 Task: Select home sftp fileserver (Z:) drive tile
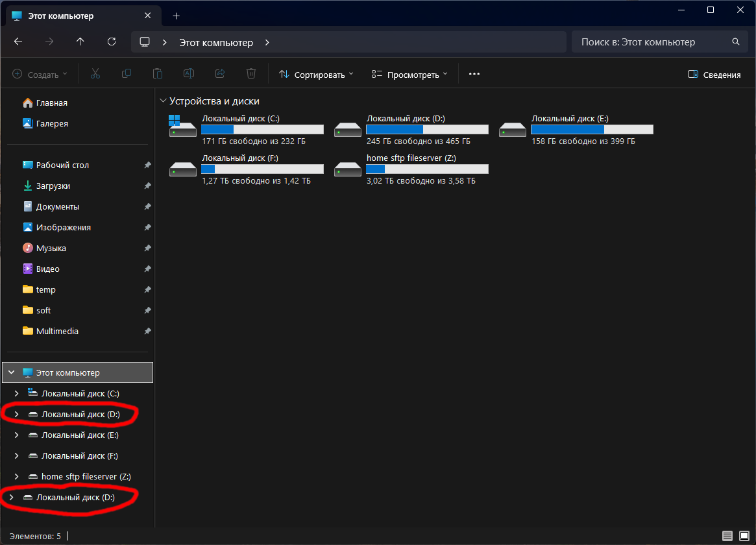[x=411, y=169]
